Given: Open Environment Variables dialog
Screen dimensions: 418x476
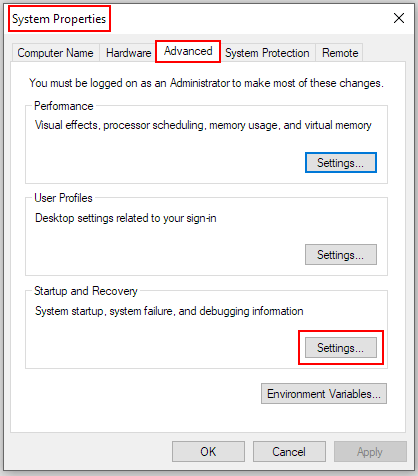Looking at the screenshot, I should [324, 394].
